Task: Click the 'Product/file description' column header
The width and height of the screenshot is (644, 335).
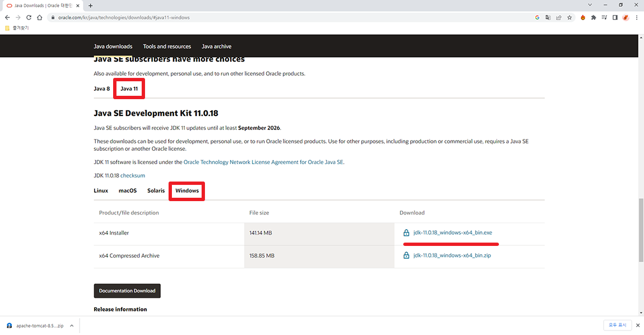Action: (x=129, y=213)
